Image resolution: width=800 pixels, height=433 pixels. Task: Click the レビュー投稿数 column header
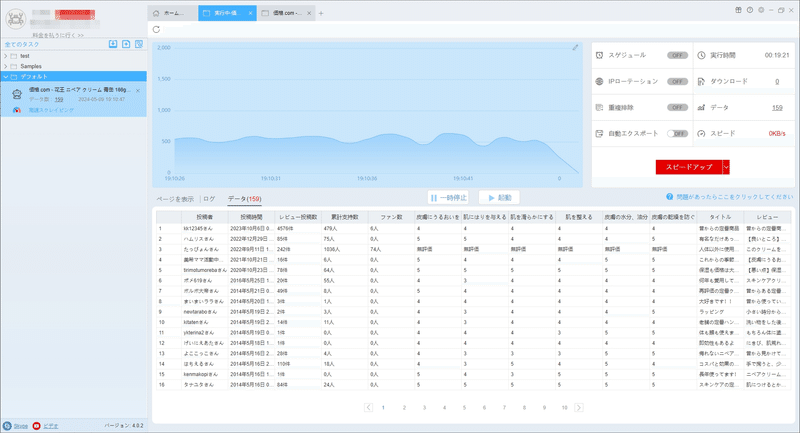(x=298, y=217)
